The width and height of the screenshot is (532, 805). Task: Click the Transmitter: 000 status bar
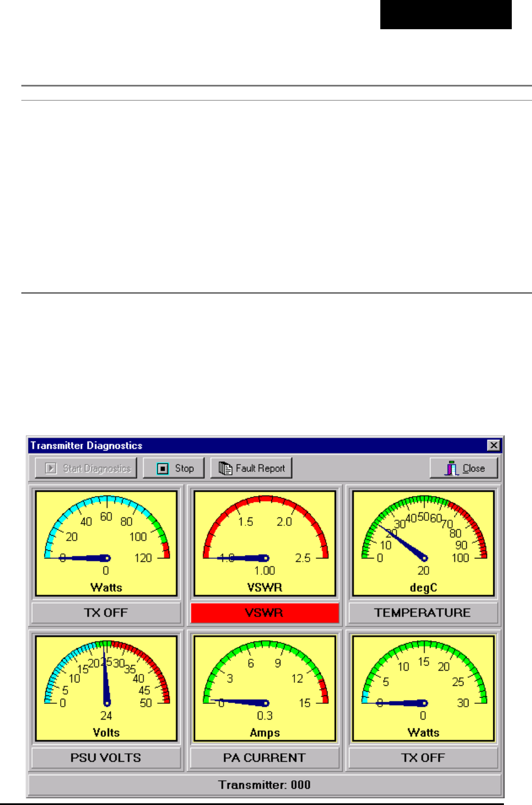pyautogui.click(x=265, y=785)
